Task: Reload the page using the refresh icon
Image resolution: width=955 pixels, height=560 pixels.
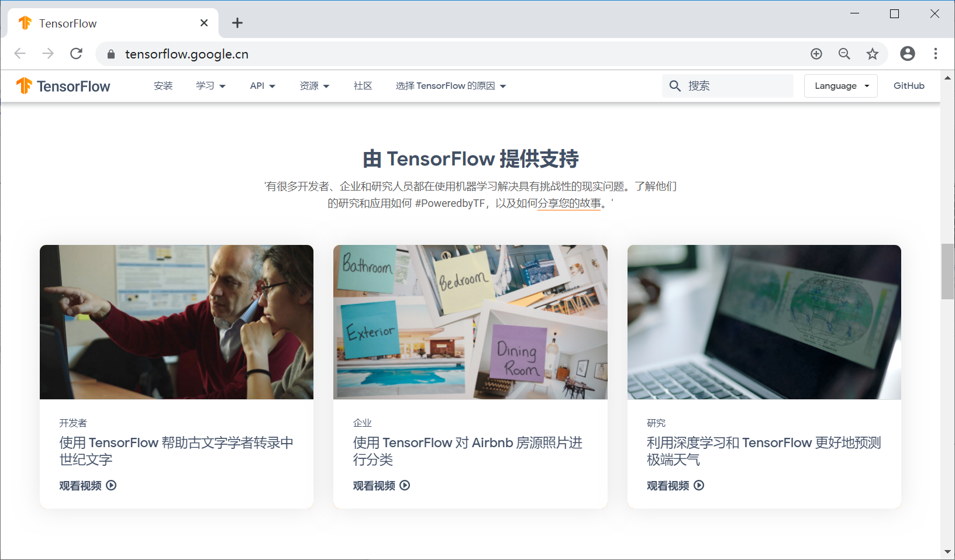Action: pyautogui.click(x=76, y=53)
